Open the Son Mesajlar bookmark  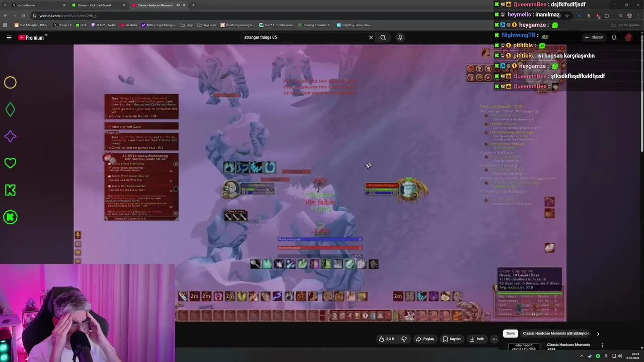(32, 25)
